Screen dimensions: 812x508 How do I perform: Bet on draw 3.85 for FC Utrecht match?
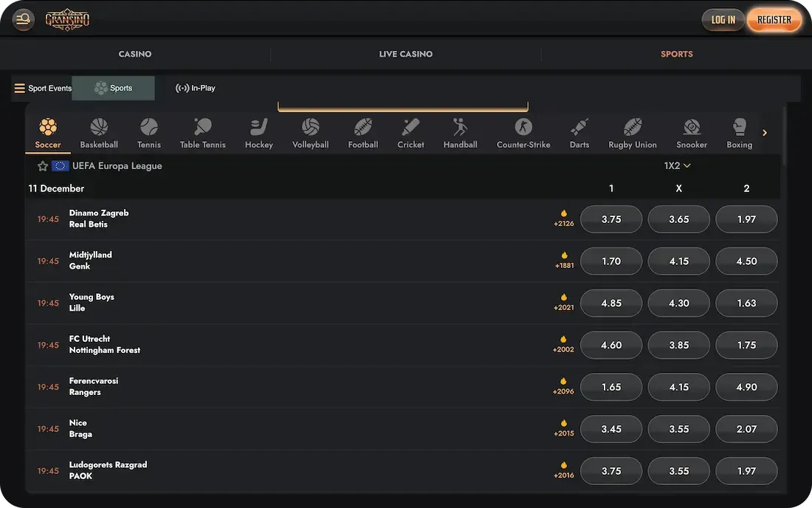pos(678,345)
